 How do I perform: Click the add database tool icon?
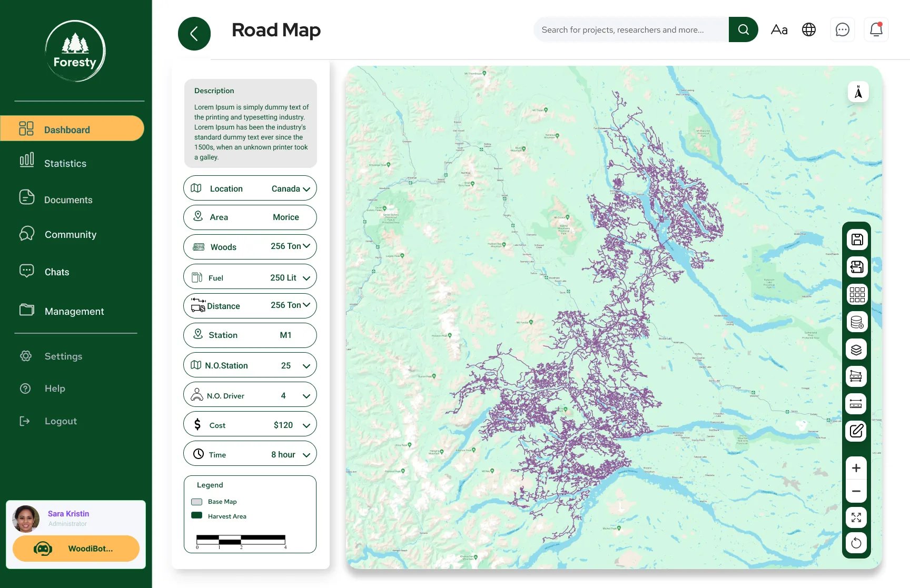pos(857,322)
